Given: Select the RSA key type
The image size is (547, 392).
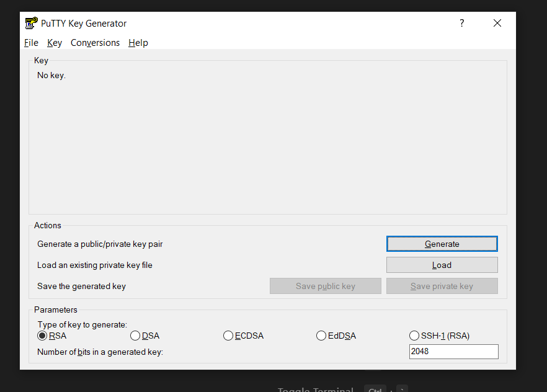Looking at the screenshot, I should click(42, 335).
